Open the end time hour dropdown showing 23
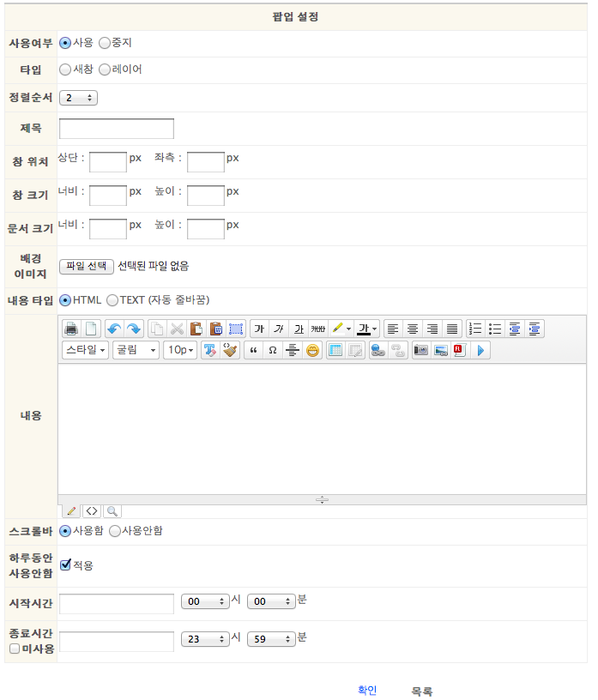598x700 pixels. [x=205, y=639]
